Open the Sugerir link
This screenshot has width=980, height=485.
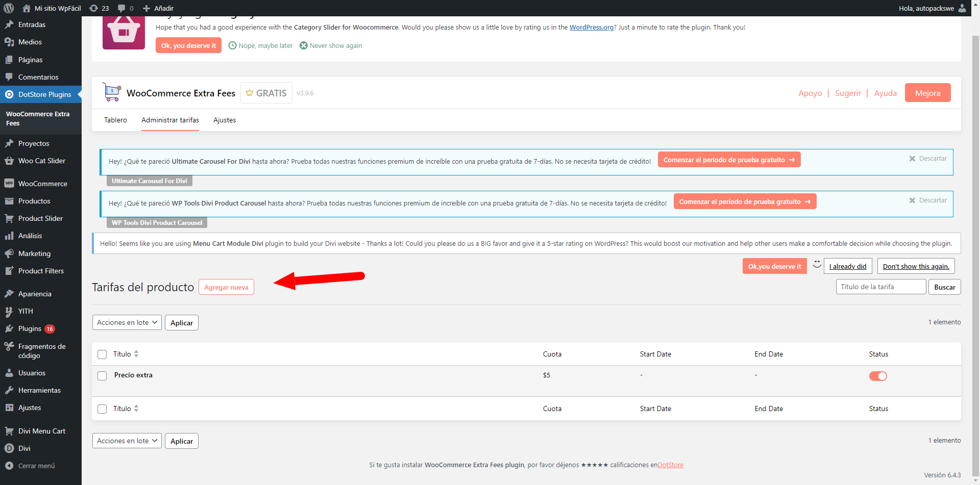848,93
